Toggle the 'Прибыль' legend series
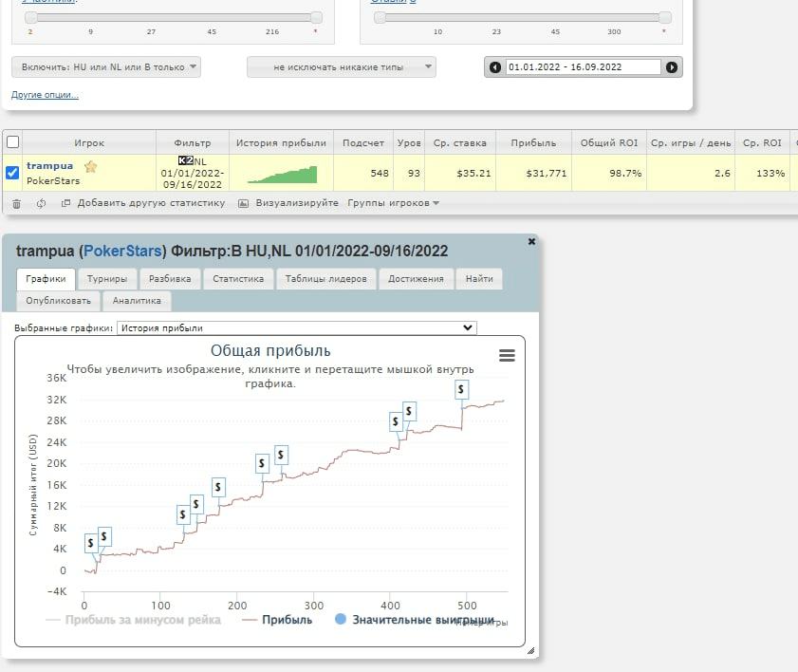 pyautogui.click(x=277, y=620)
